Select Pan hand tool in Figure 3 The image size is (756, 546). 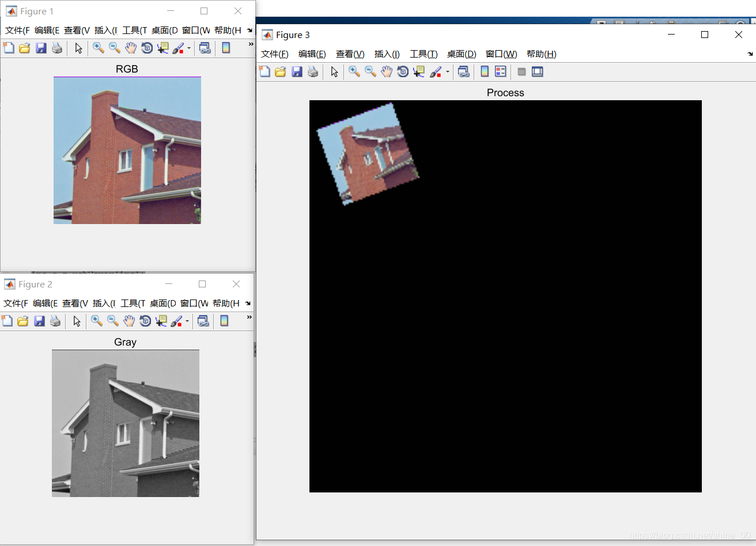point(387,71)
